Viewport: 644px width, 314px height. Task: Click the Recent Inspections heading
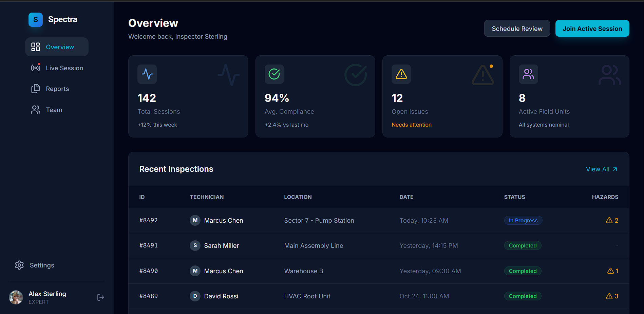click(x=176, y=169)
